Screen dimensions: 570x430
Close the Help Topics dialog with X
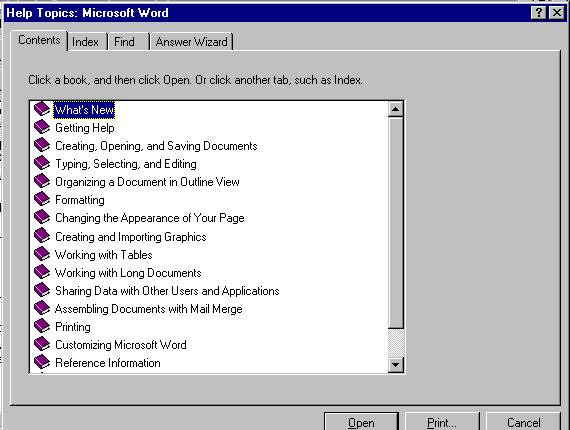click(x=557, y=13)
